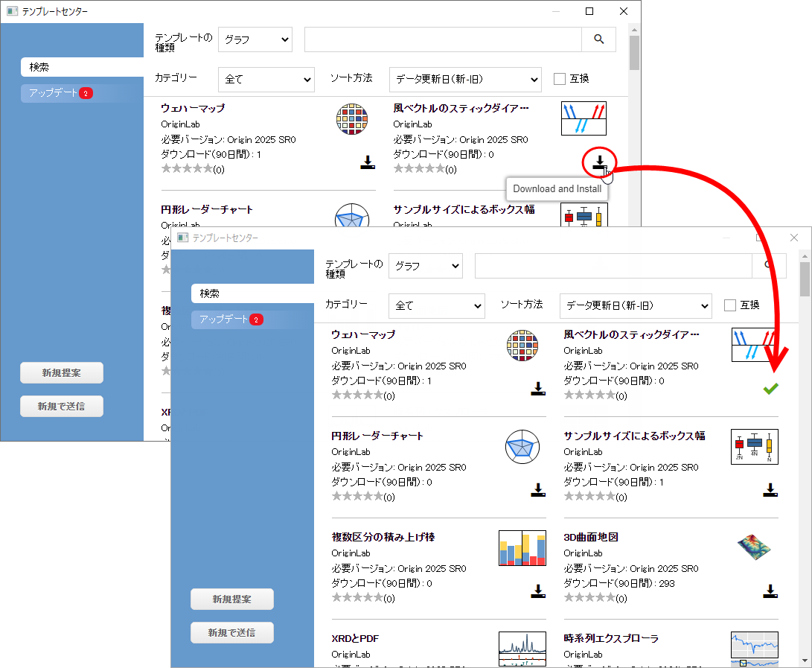Open 円形レーダーチャート title in front window
This screenshot has width=812, height=668.
[x=377, y=436]
